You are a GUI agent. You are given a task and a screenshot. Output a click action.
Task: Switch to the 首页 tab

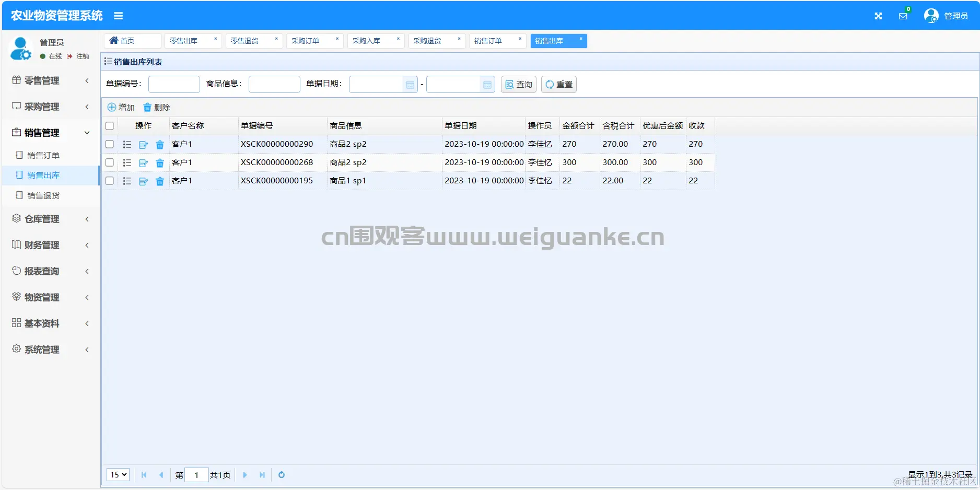click(132, 41)
